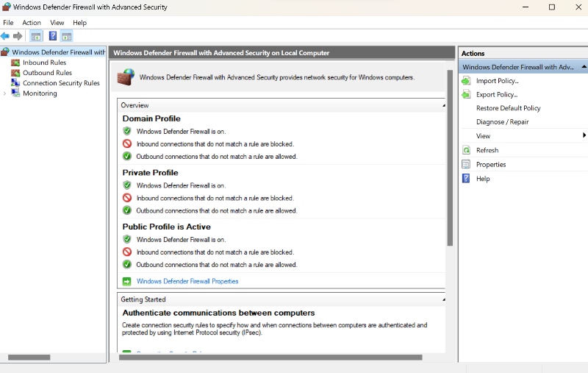Viewport: 588px width, 373px height.
Task: Open Windows Defender Firewall Properties link
Action: (x=187, y=281)
